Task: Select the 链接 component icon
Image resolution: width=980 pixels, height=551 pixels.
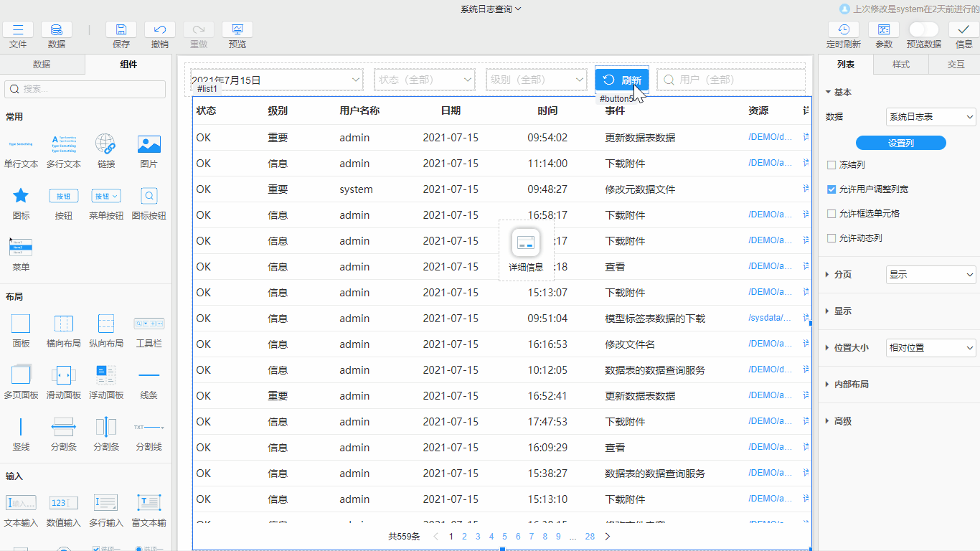Action: coord(106,146)
